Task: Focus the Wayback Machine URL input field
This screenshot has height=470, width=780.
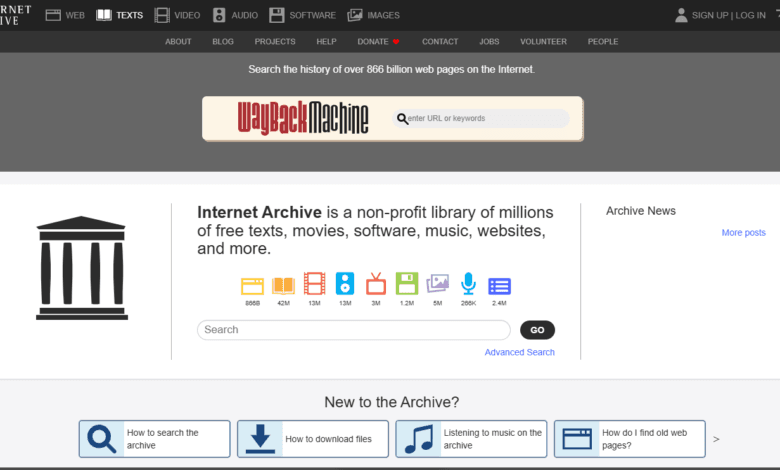Action: pyautogui.click(x=481, y=118)
